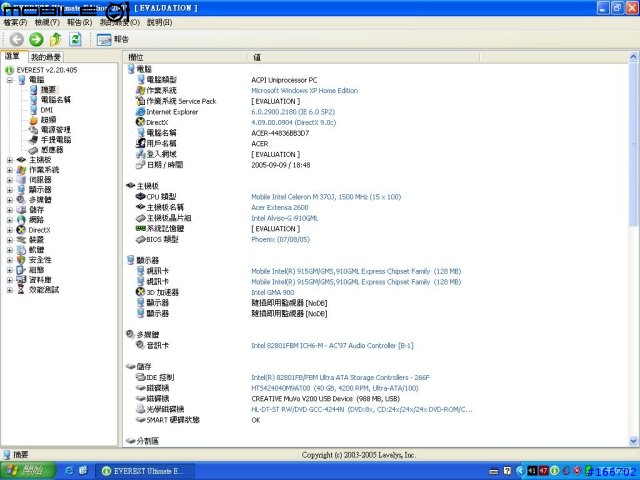Expand the 儲存 tree node

click(9, 210)
